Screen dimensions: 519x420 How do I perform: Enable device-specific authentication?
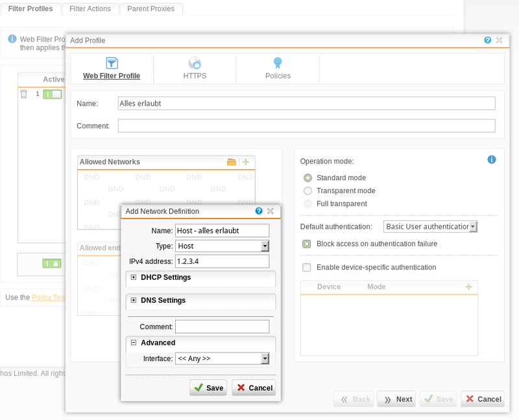point(306,267)
